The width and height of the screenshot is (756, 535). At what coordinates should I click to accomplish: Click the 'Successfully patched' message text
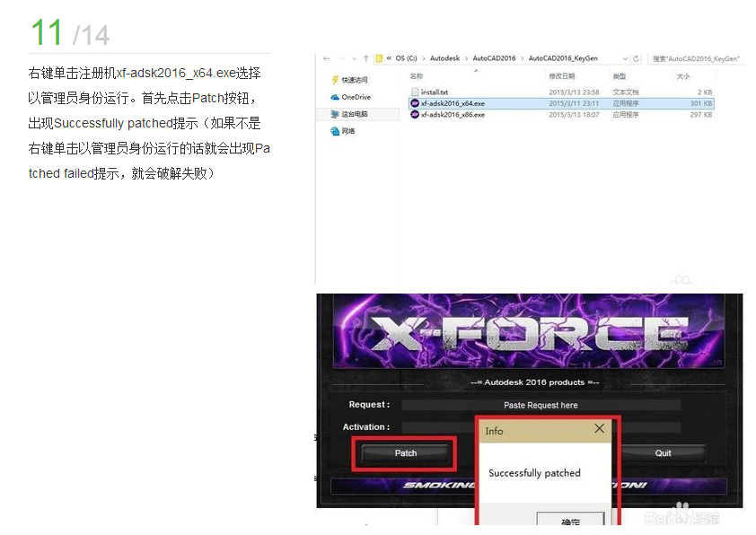[534, 473]
